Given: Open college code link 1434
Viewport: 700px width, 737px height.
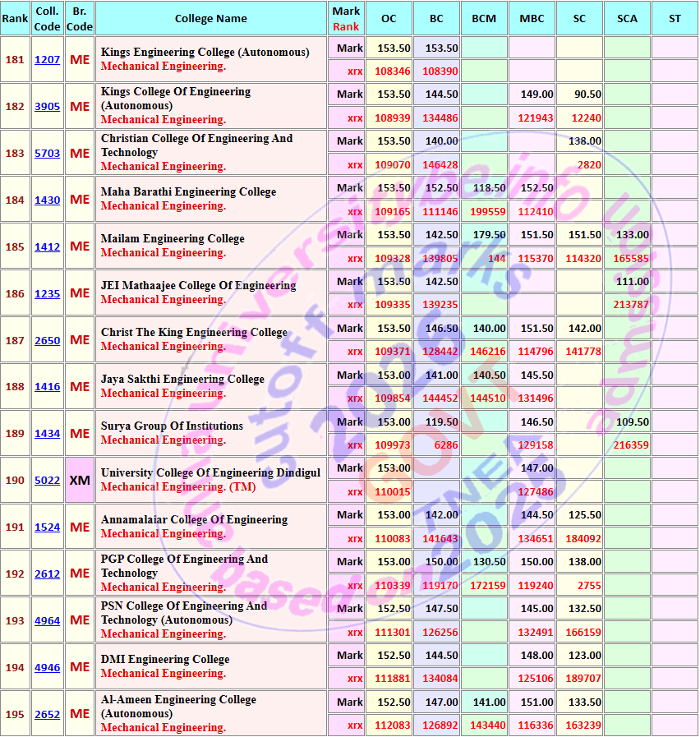Looking at the screenshot, I should point(47,433).
